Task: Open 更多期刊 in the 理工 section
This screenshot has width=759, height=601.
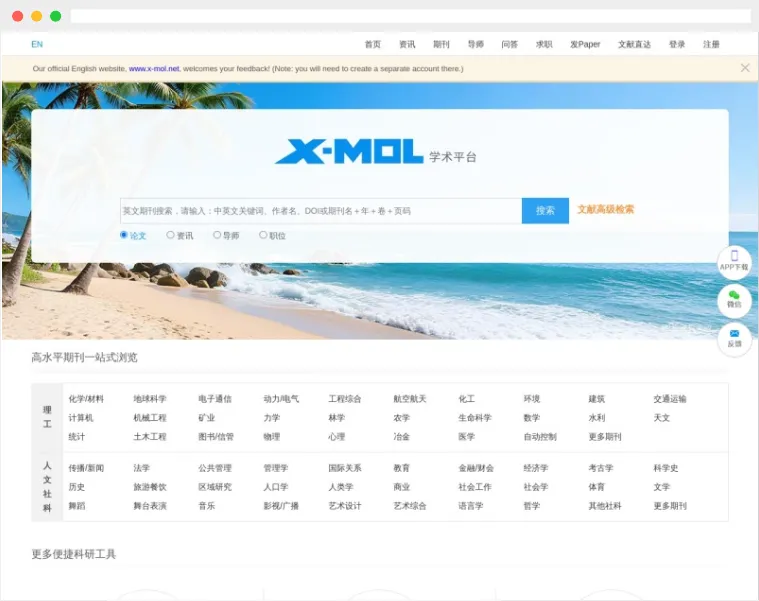Action: click(605, 436)
